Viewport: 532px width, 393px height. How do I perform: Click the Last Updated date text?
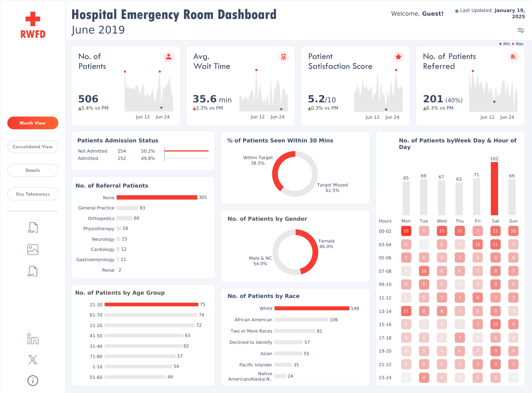point(492,13)
